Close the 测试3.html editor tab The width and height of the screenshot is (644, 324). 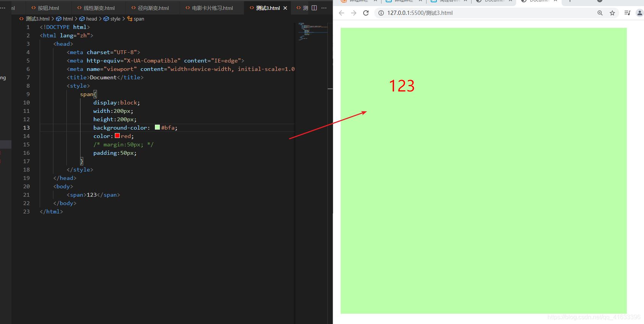pyautogui.click(x=285, y=8)
